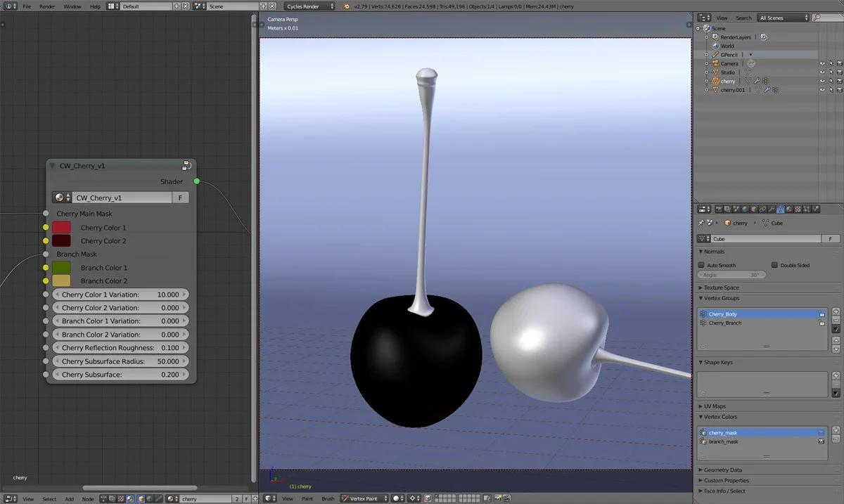
Task: Enable the Double Sided checkbox
Action: (773, 265)
